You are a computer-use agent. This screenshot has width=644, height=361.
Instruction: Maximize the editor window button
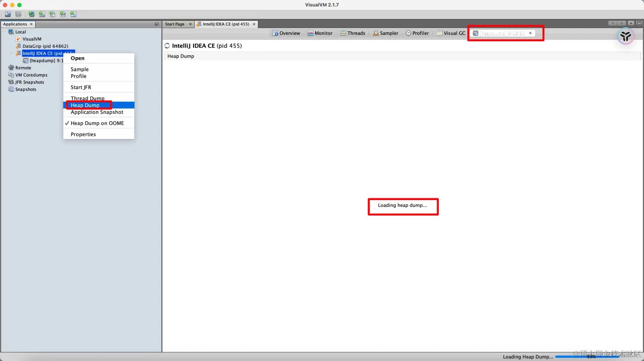coord(639,23)
